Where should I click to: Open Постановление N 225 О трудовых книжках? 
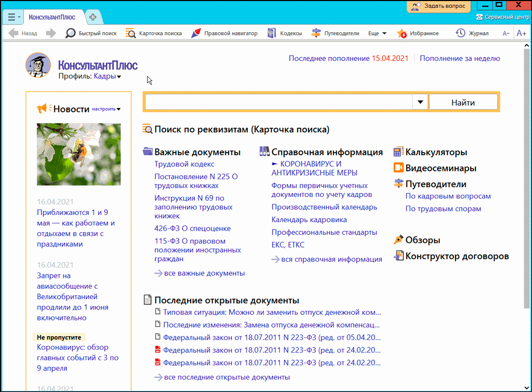coord(196,181)
